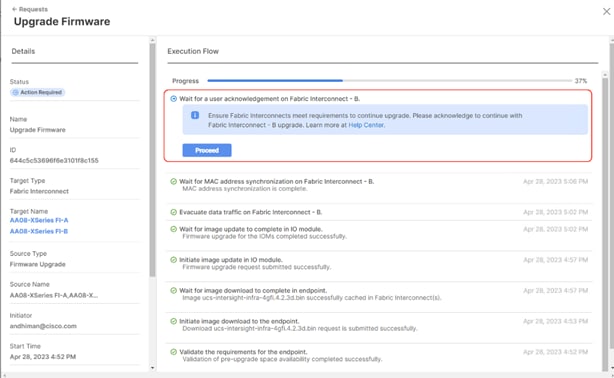Click green check for Initiate image download
The height and width of the screenshot is (378, 614).
pyautogui.click(x=173, y=321)
